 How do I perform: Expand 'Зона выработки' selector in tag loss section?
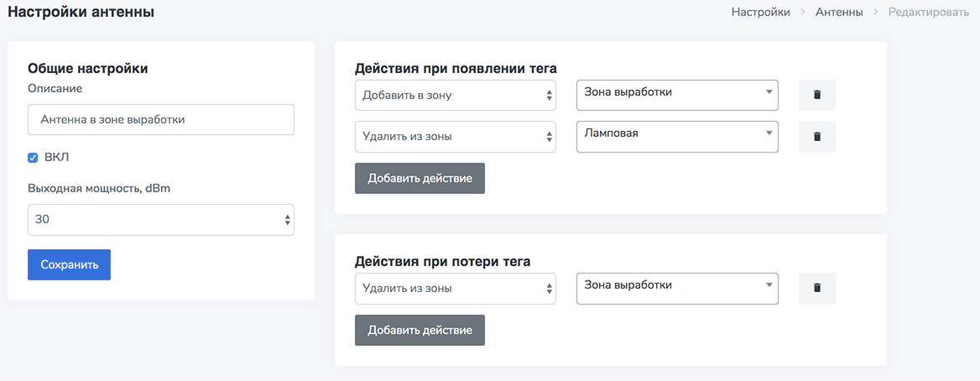point(677,287)
